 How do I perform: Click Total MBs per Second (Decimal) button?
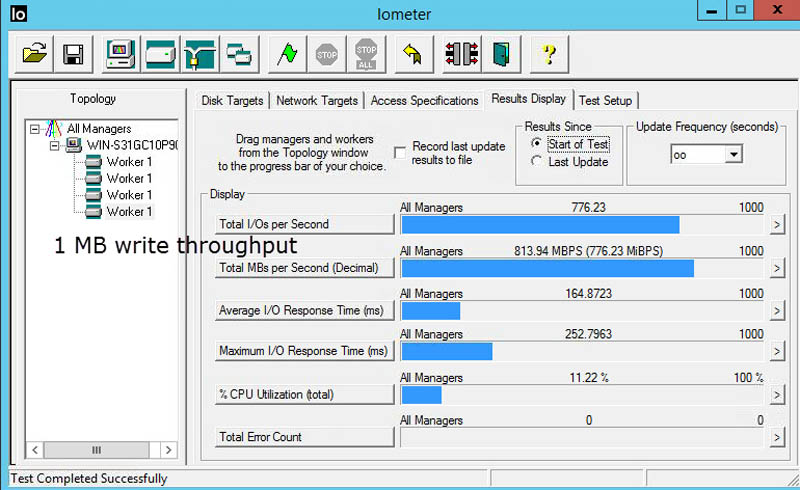click(x=305, y=268)
